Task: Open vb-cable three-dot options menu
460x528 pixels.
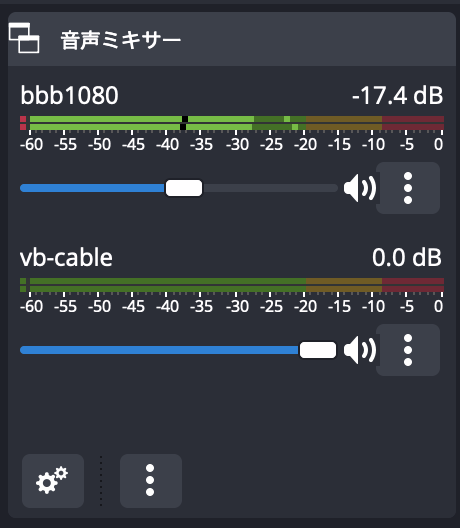Action: click(408, 350)
